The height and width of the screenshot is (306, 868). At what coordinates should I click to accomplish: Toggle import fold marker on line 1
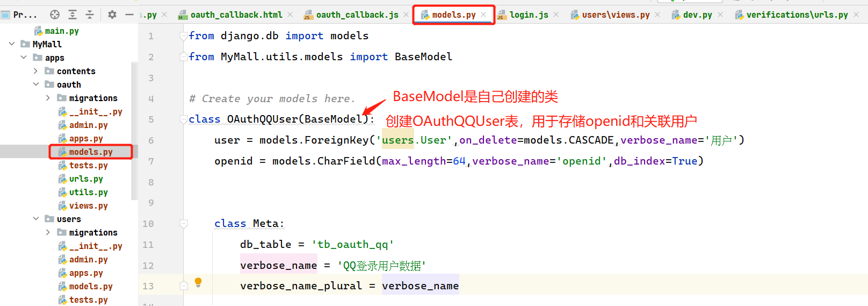[184, 36]
